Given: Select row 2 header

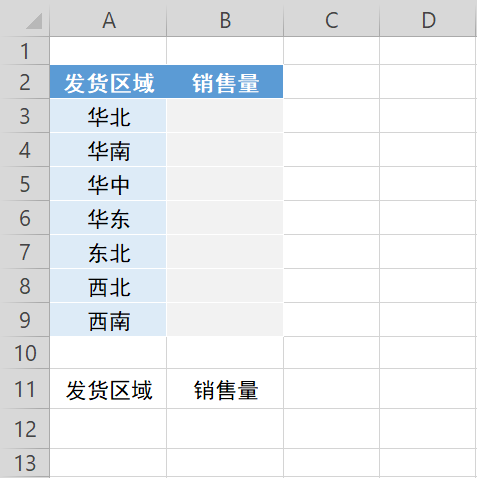Looking at the screenshot, I should [x=25, y=82].
